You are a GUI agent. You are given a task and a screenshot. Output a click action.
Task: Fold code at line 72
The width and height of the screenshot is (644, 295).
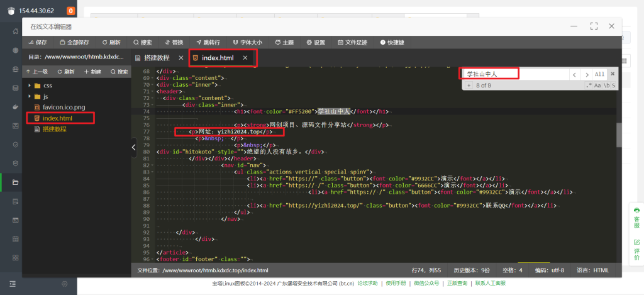[152, 98]
